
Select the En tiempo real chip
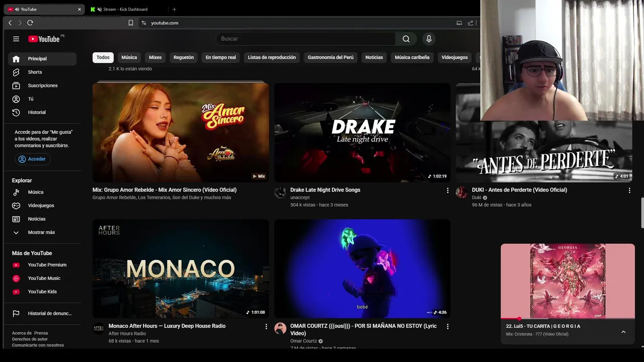tap(220, 57)
